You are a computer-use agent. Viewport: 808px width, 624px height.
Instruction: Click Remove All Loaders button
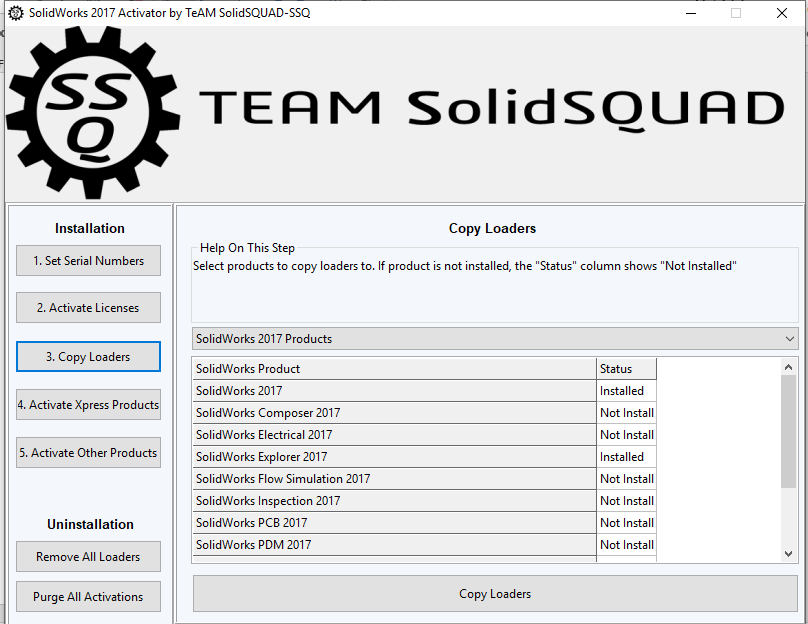88,556
